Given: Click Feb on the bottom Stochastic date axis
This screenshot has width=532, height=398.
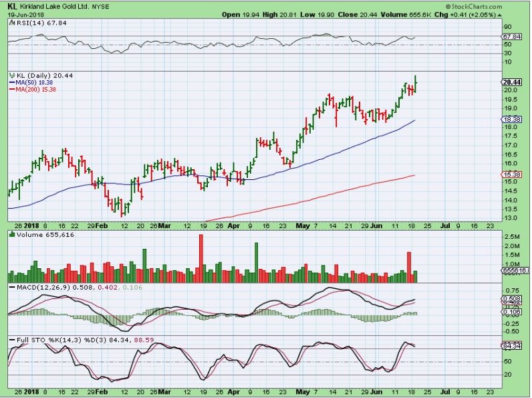Looking at the screenshot, I should point(102,392).
